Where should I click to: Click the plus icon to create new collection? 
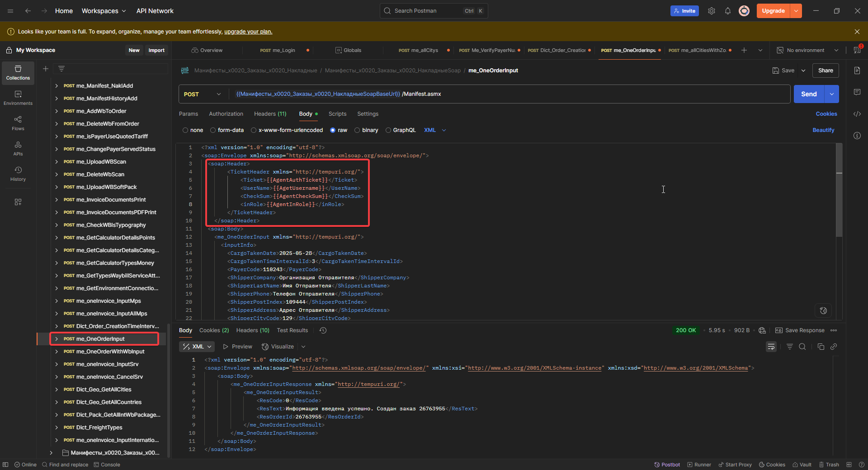(x=45, y=69)
